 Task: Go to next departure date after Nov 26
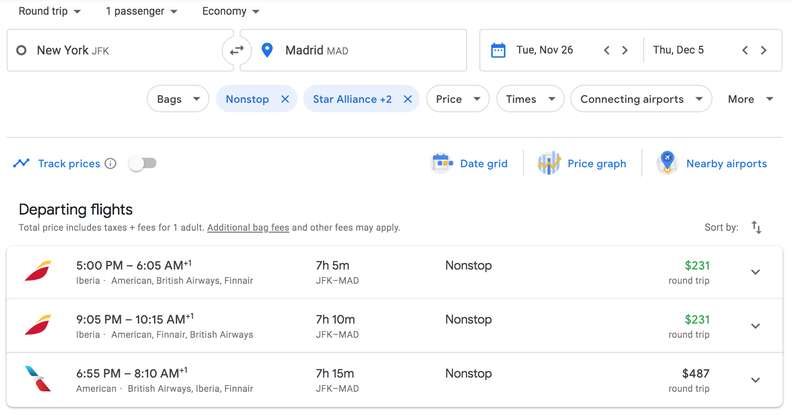(625, 50)
